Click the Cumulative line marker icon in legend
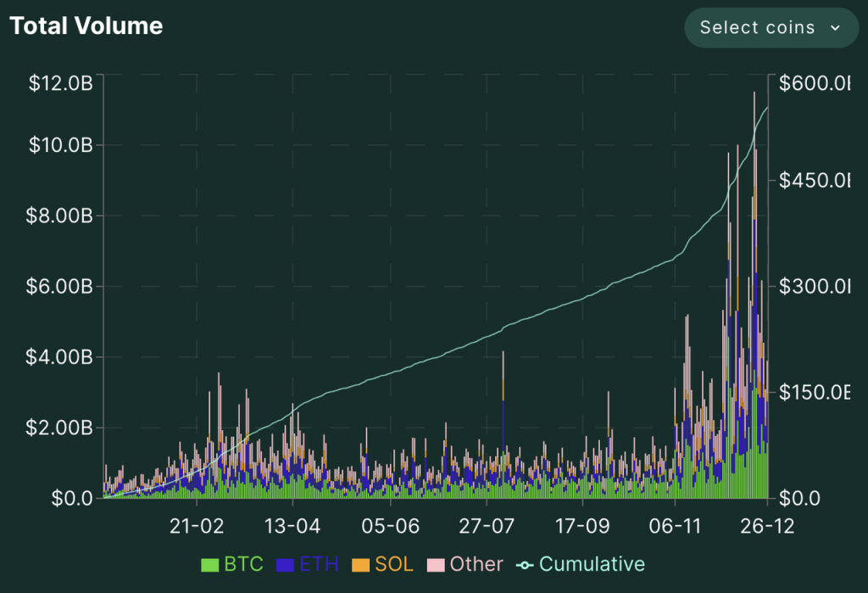 pos(525,565)
